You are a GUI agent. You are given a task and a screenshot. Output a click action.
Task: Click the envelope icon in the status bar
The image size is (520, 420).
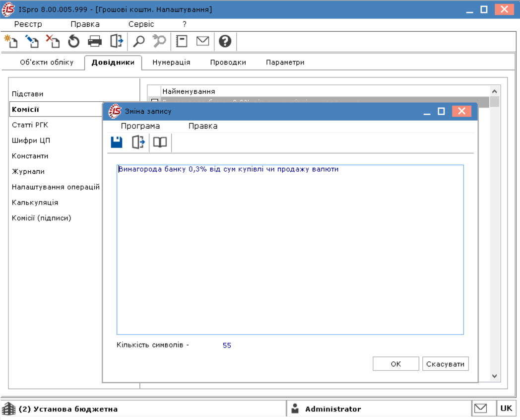coord(480,409)
